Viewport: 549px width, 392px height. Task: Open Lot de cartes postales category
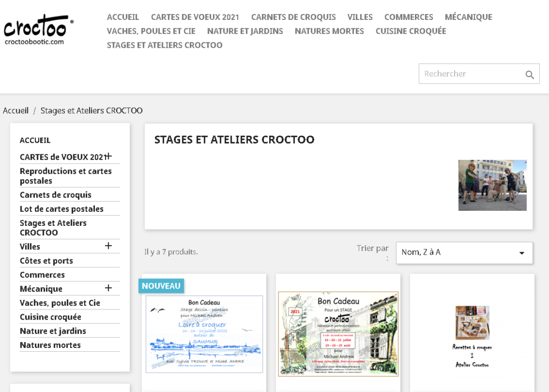coord(62,209)
